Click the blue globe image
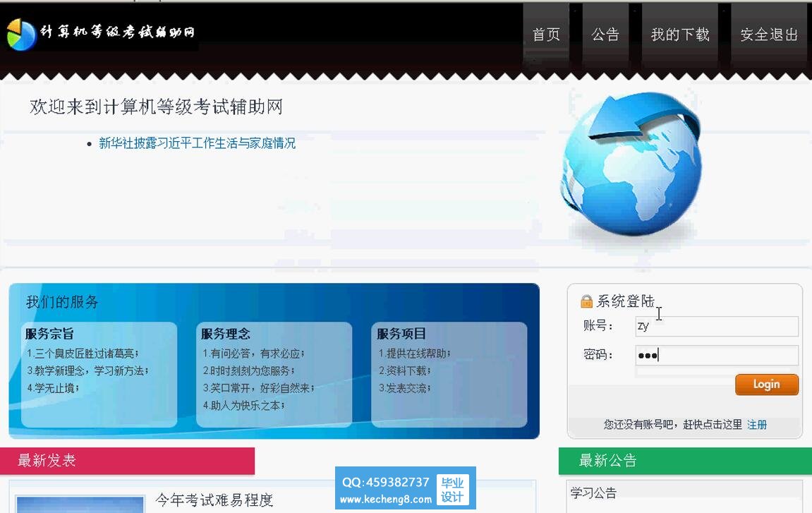 click(632, 165)
